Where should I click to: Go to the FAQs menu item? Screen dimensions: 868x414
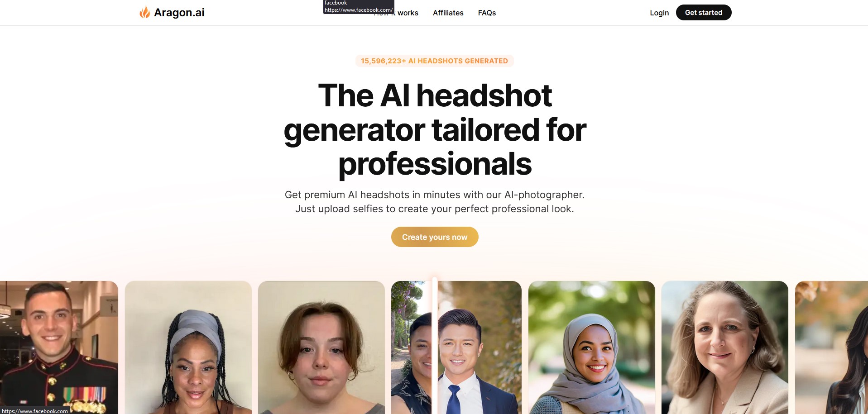click(487, 13)
